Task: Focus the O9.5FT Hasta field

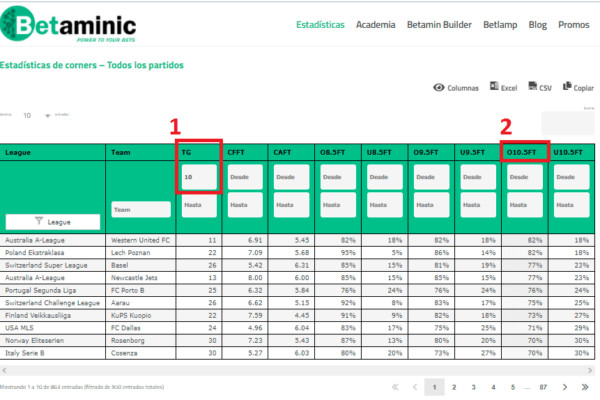Action: (431, 205)
